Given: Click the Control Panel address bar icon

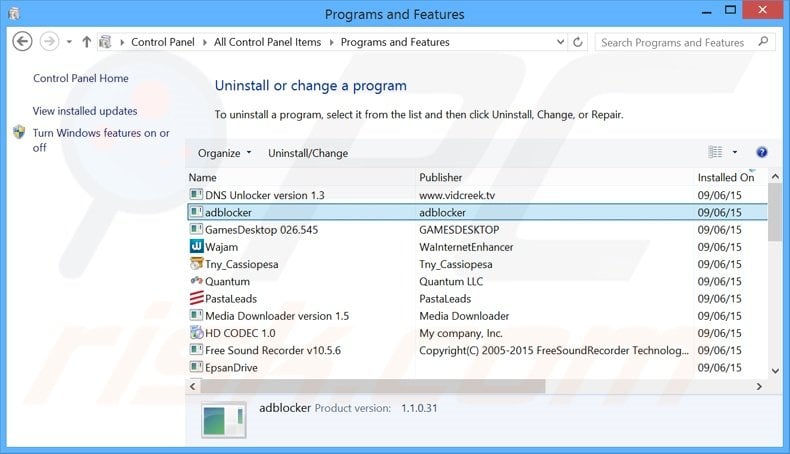Looking at the screenshot, I should [x=105, y=42].
